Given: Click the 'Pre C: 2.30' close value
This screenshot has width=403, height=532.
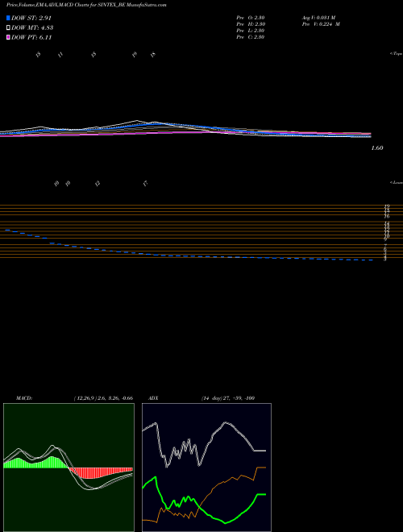Looking at the screenshot, I should [251, 37].
